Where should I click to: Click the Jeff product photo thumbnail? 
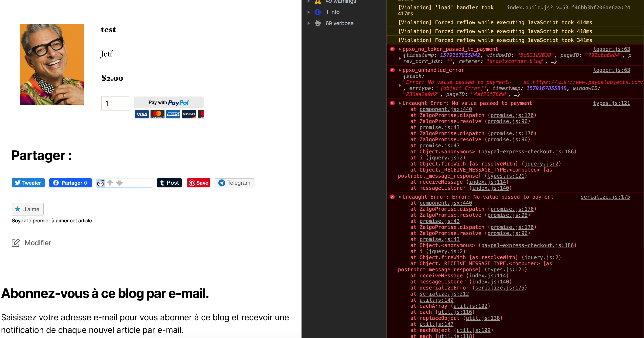(52, 64)
